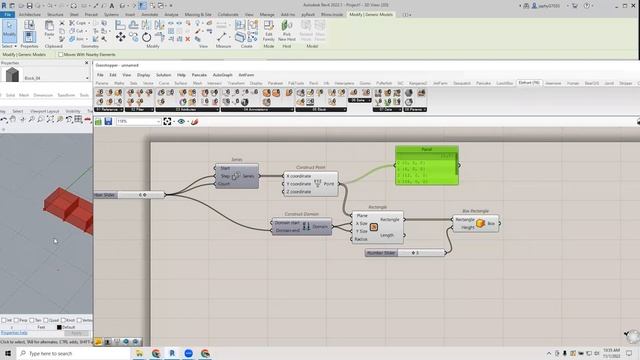Click the sketch brush icon on Grasshopper toolbar
Screen dimensions: 640x360
pyautogui.click(x=195, y=122)
